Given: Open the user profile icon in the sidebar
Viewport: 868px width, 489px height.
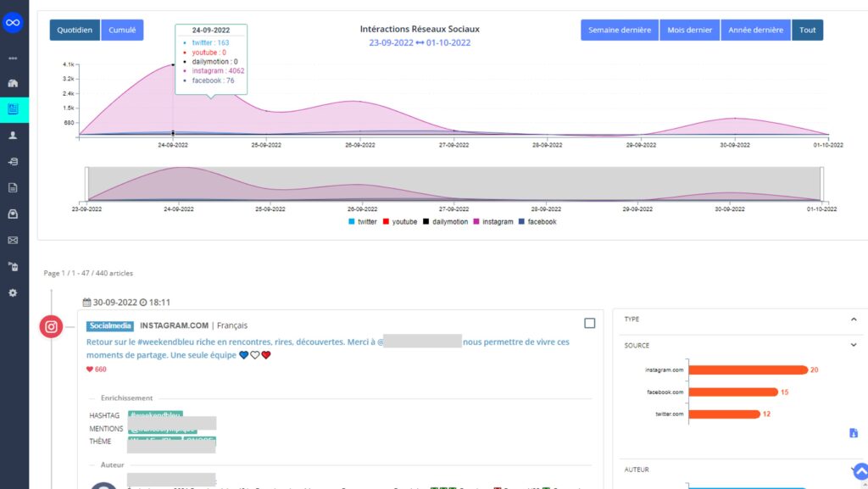Looking at the screenshot, I should [x=13, y=135].
